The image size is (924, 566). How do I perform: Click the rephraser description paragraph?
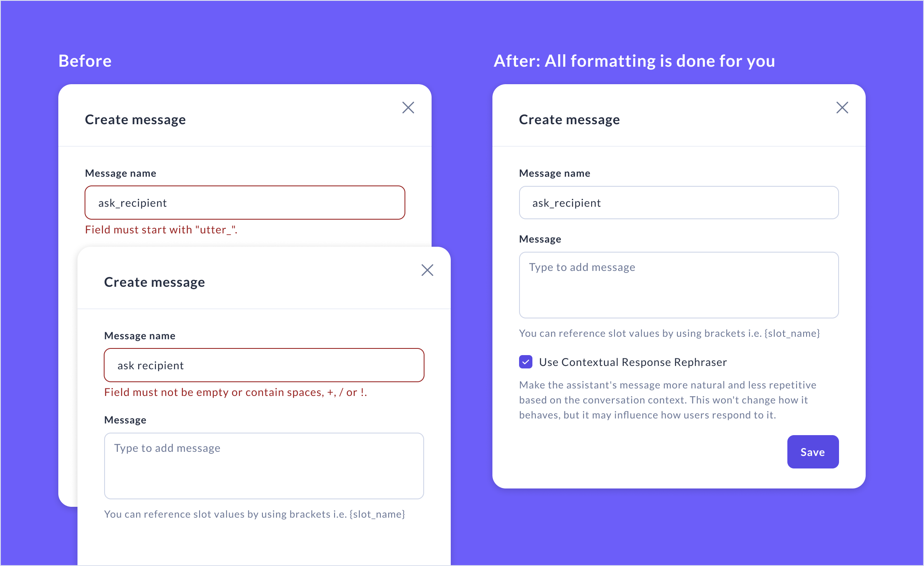667,400
